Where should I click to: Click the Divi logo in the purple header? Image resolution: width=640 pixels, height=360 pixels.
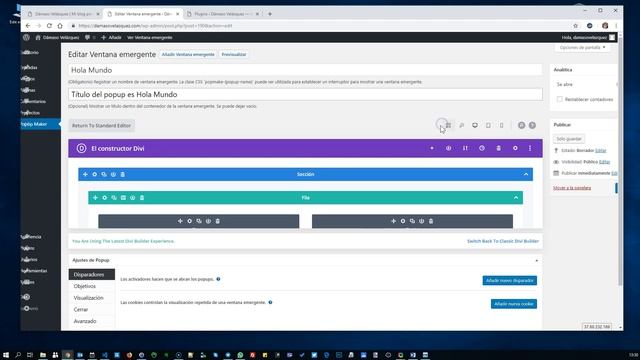[81, 149]
